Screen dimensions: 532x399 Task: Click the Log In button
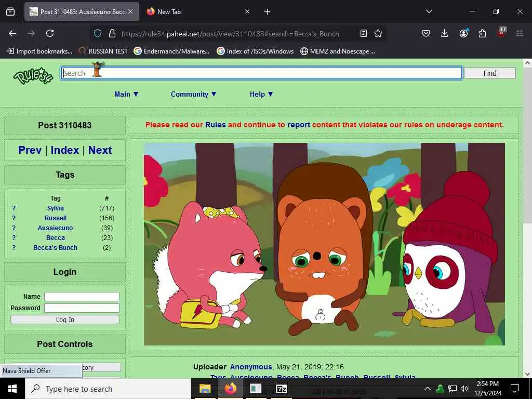65,320
